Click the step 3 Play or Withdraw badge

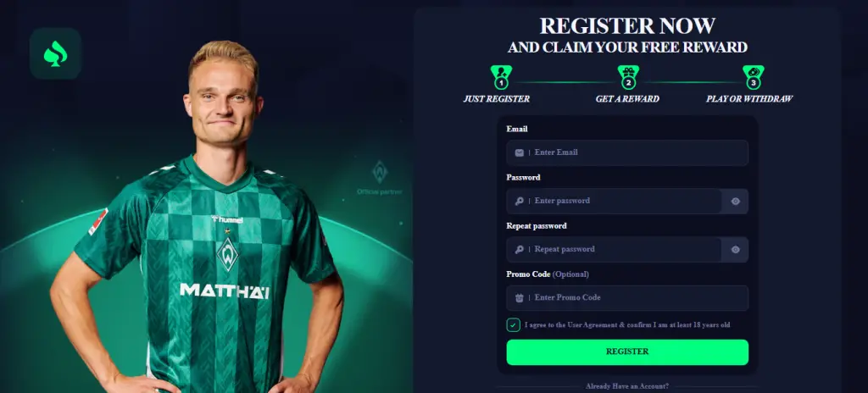pyautogui.click(x=754, y=77)
